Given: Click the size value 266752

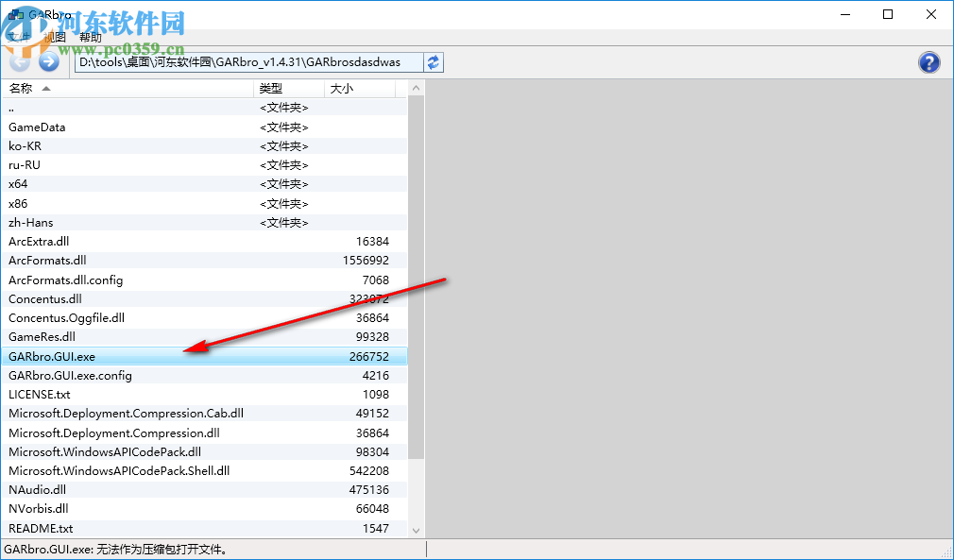Looking at the screenshot, I should [368, 356].
